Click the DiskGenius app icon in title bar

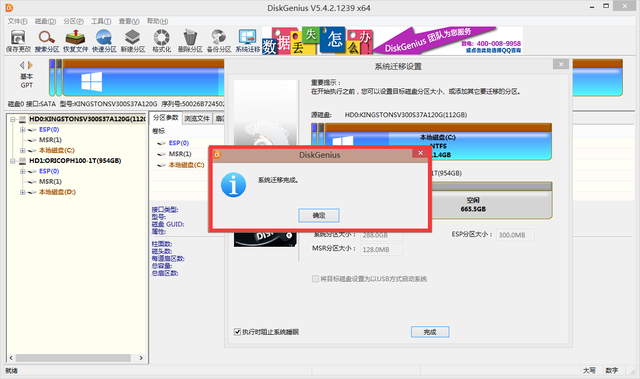point(9,8)
